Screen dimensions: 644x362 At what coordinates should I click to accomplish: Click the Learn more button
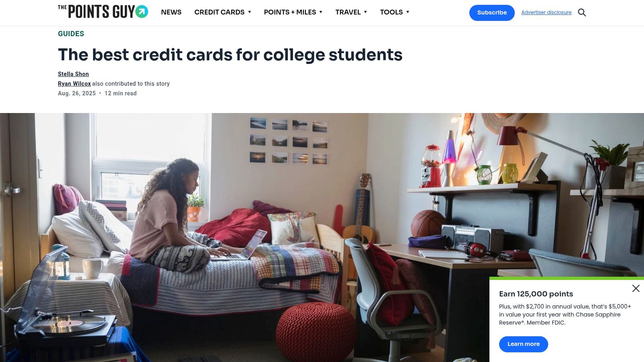coord(523,344)
